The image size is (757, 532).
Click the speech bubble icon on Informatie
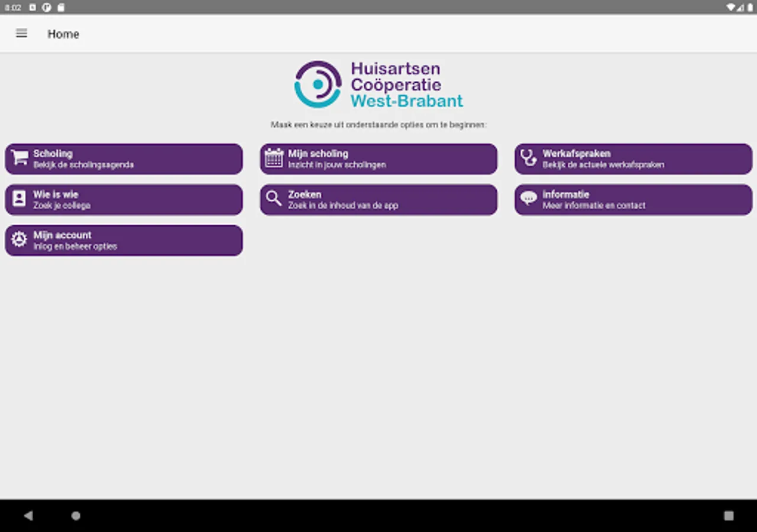pyautogui.click(x=528, y=199)
